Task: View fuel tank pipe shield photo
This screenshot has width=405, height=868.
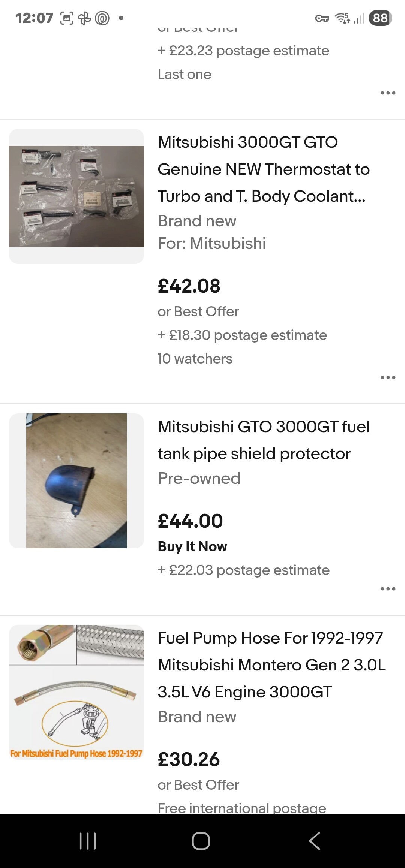Action: click(x=76, y=480)
